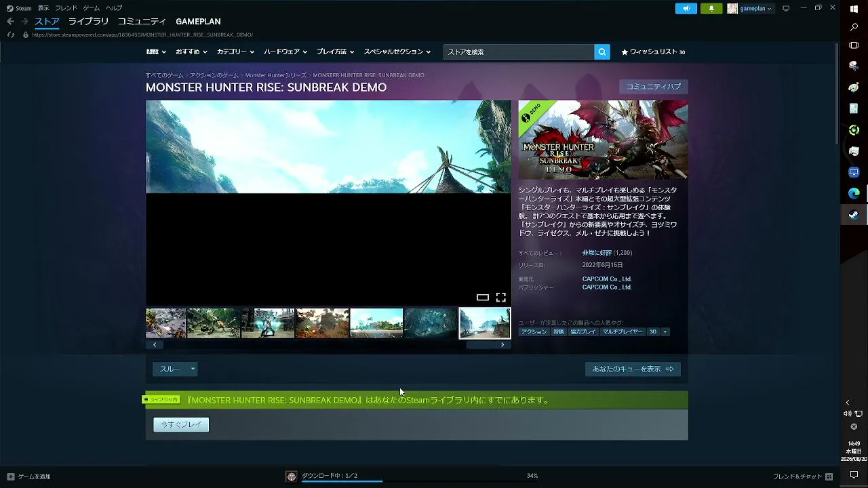Click the plus icon to add a game

click(10, 476)
